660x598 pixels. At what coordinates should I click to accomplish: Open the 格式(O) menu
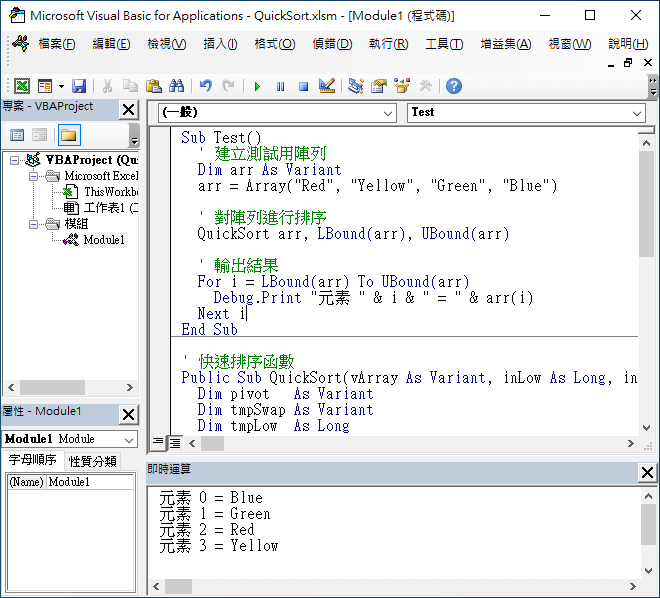tap(275, 44)
